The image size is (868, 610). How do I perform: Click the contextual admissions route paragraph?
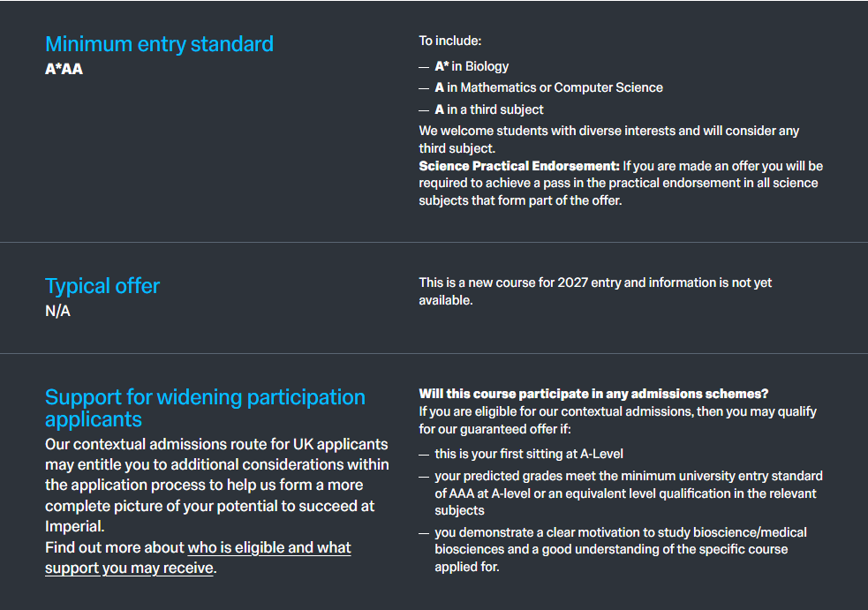coord(216,475)
